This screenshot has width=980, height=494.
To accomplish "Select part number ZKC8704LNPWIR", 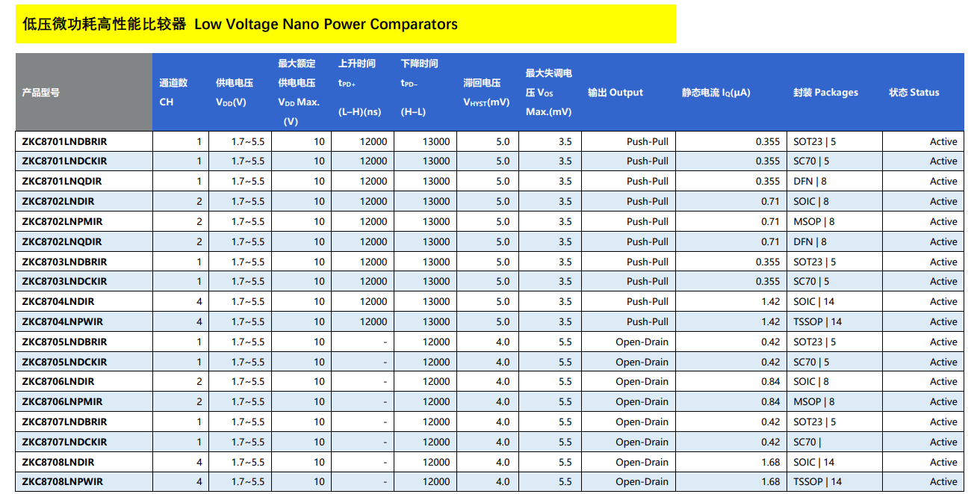I will coord(63,322).
